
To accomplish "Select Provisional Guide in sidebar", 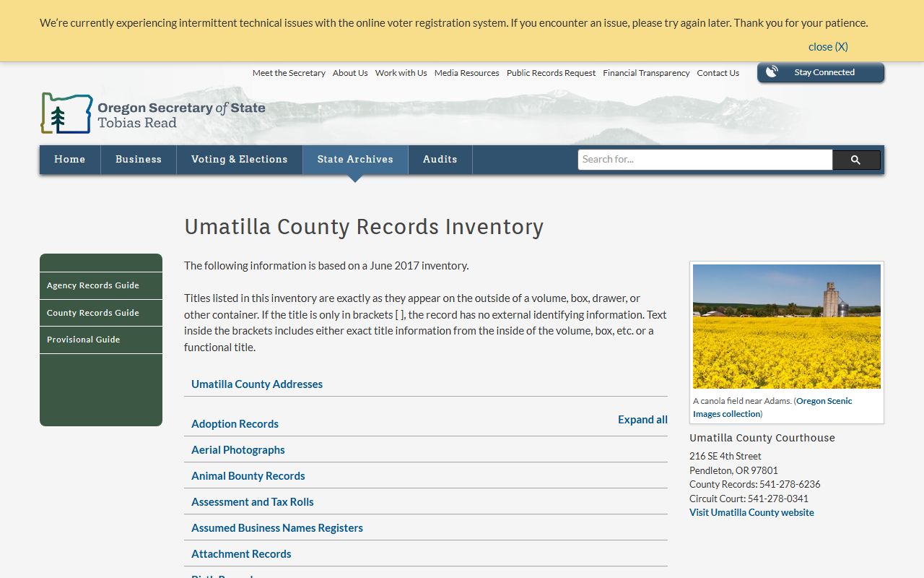I will coord(101,340).
